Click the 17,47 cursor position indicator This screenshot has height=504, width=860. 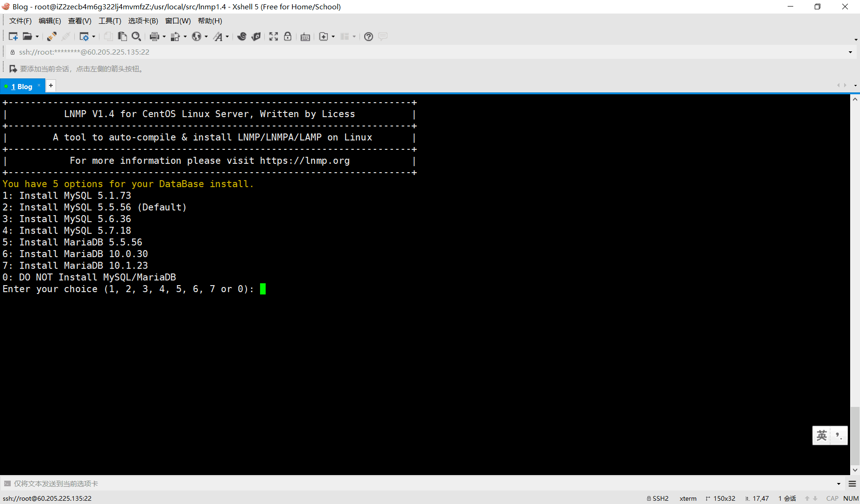(x=757, y=498)
